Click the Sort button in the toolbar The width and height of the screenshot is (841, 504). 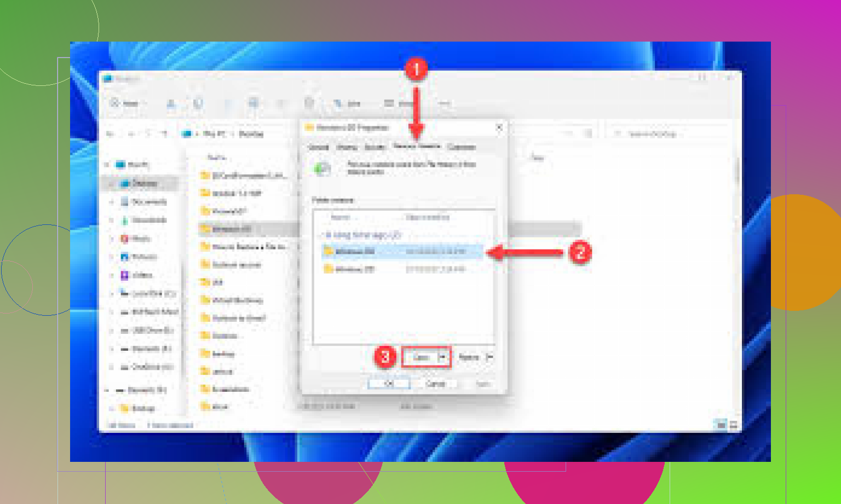[348, 103]
